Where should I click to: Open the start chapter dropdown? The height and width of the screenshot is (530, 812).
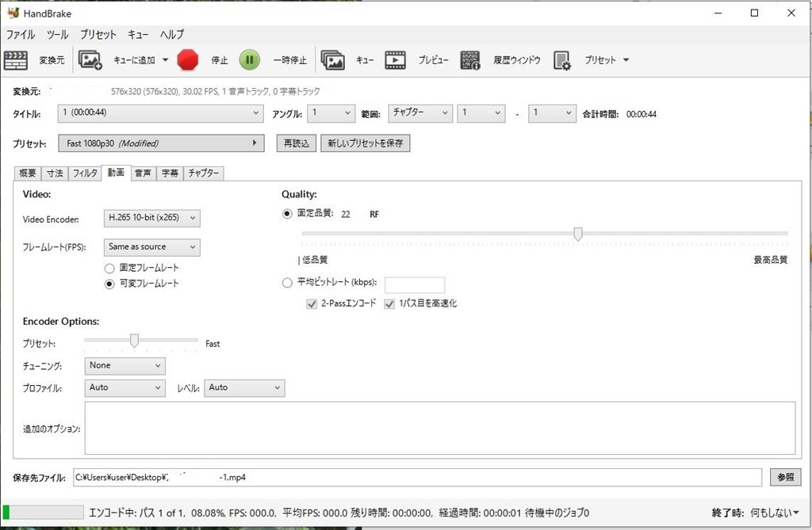[x=481, y=113]
